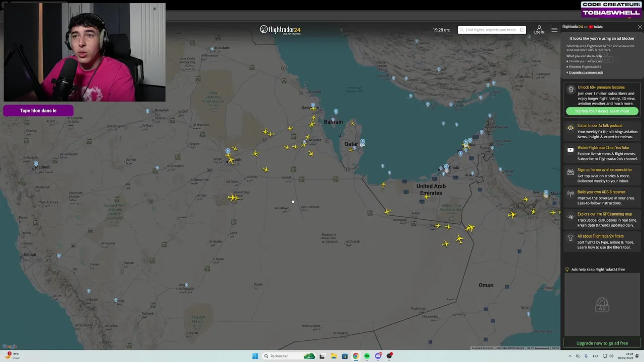The height and width of the screenshot is (362, 644).
Task: Show hidden system tray icons
Action: click(x=570, y=356)
